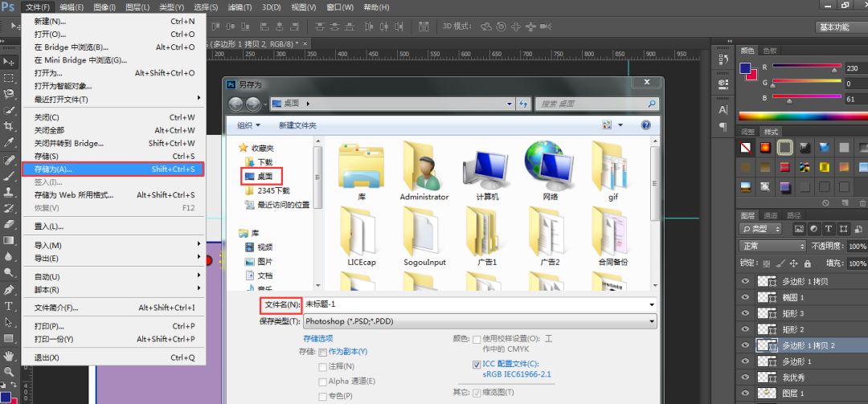Choose 新建 from File menu

(113, 22)
